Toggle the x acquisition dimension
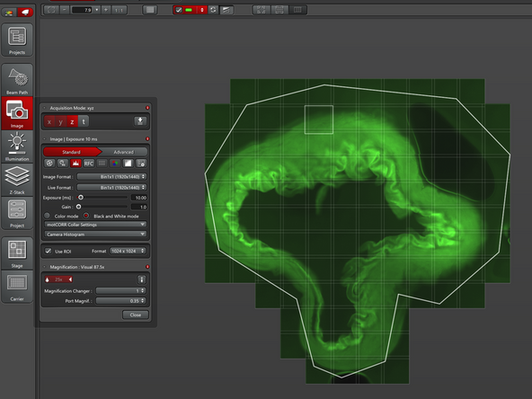Image resolution: width=532 pixels, height=399 pixels. pyautogui.click(x=49, y=122)
